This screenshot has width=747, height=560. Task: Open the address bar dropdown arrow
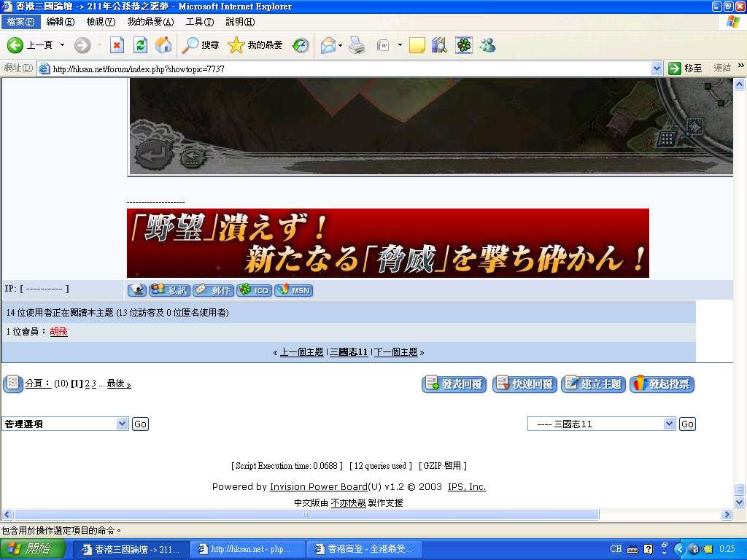click(657, 69)
